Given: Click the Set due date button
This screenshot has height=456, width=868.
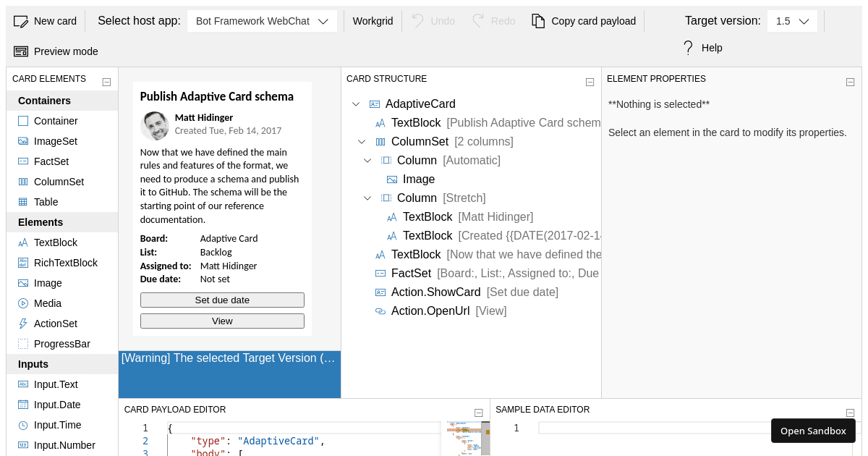Looking at the screenshot, I should pyautogui.click(x=222, y=300).
